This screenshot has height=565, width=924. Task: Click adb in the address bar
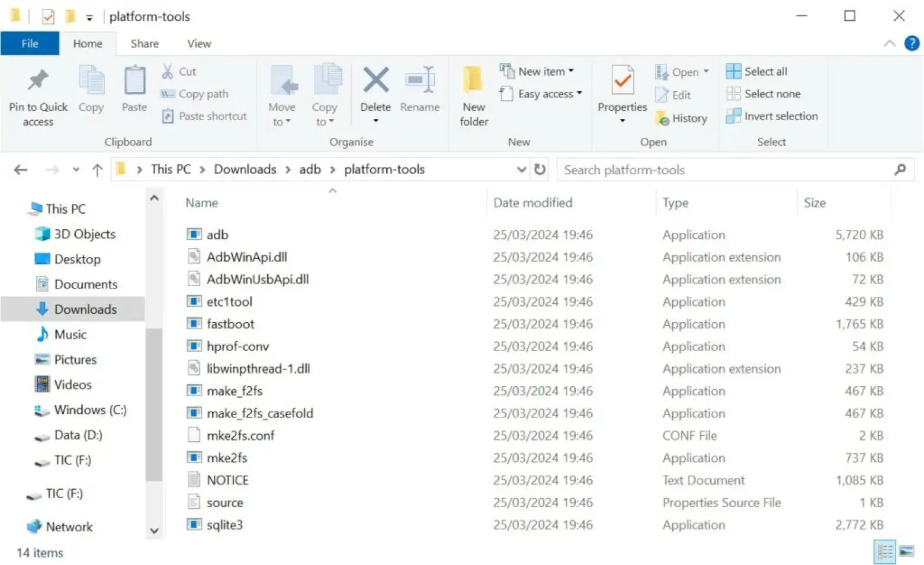310,169
